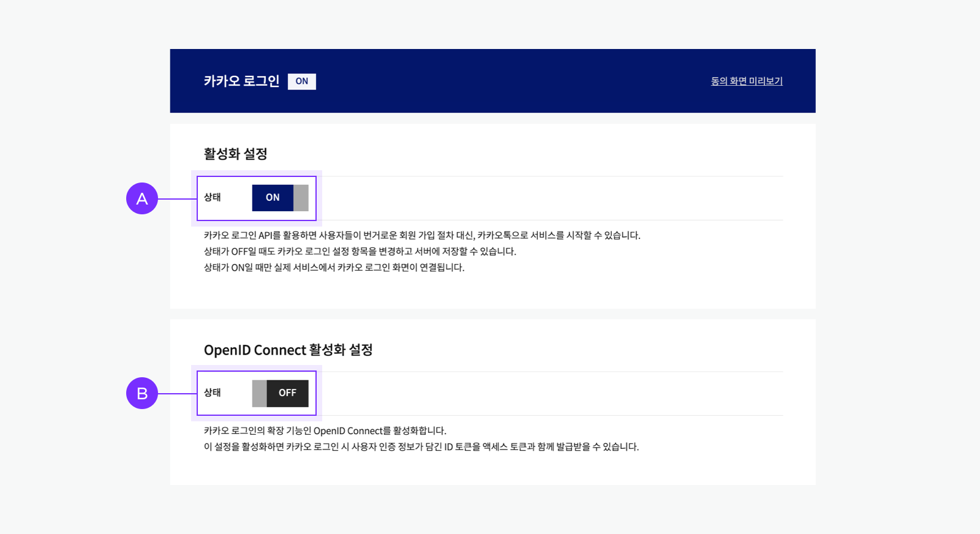This screenshot has width=980, height=534.
Task: Click the line starting 카카오 로그인 API를 활용하면
Action: 422,235
